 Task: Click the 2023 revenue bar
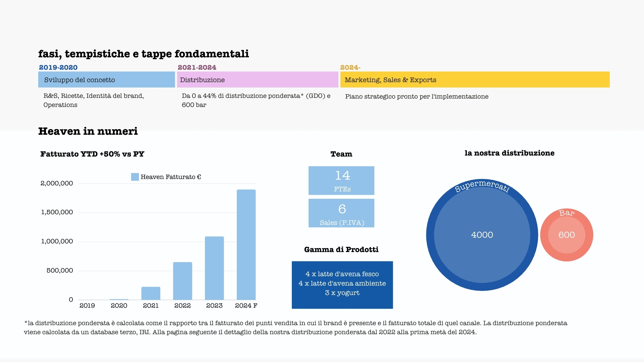tap(214, 268)
